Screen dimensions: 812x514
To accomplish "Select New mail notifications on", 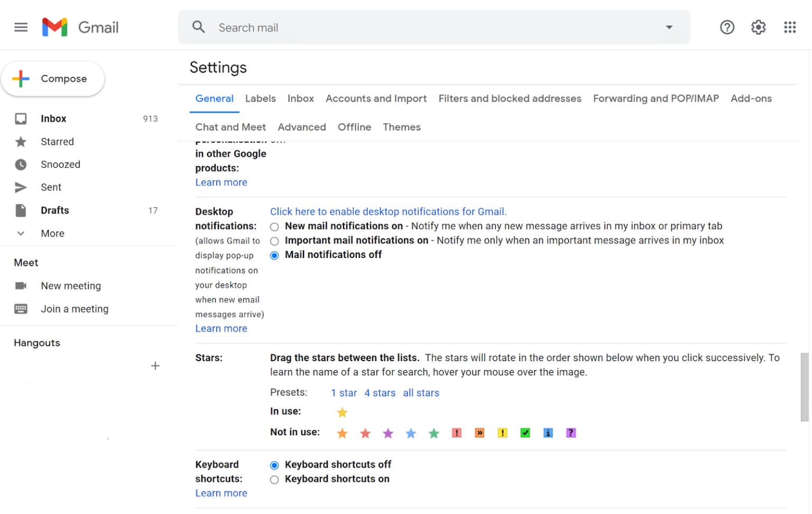I will coord(274,226).
